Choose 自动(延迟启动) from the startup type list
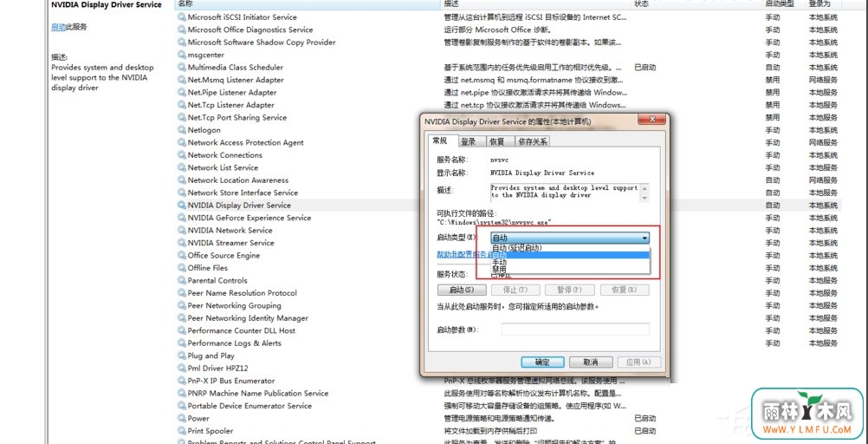The height and width of the screenshot is (444, 868). point(570,248)
